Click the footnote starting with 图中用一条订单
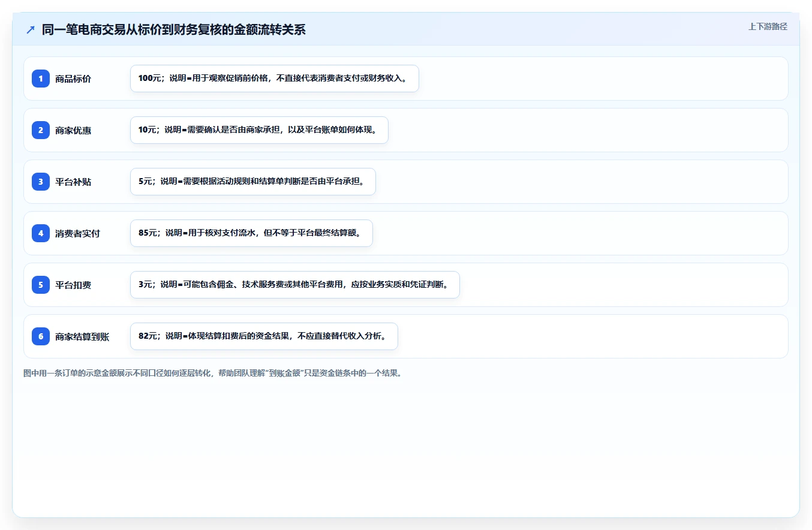The image size is (812, 530). pyautogui.click(x=212, y=373)
